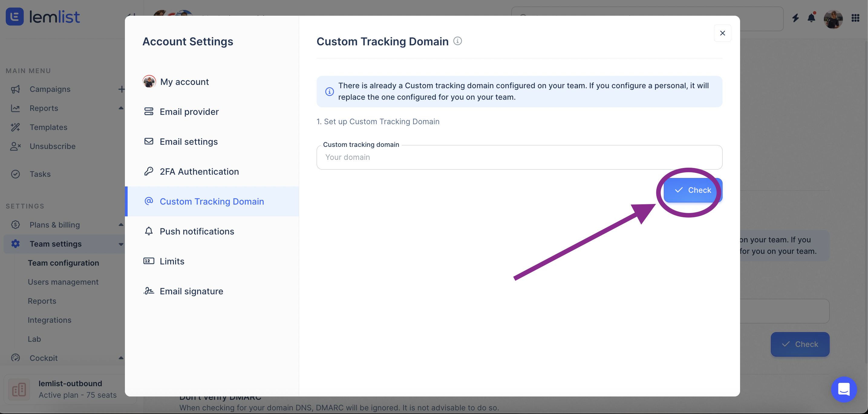868x414 pixels.
Task: Select the Custom Tracking Domain tab
Action: (212, 201)
